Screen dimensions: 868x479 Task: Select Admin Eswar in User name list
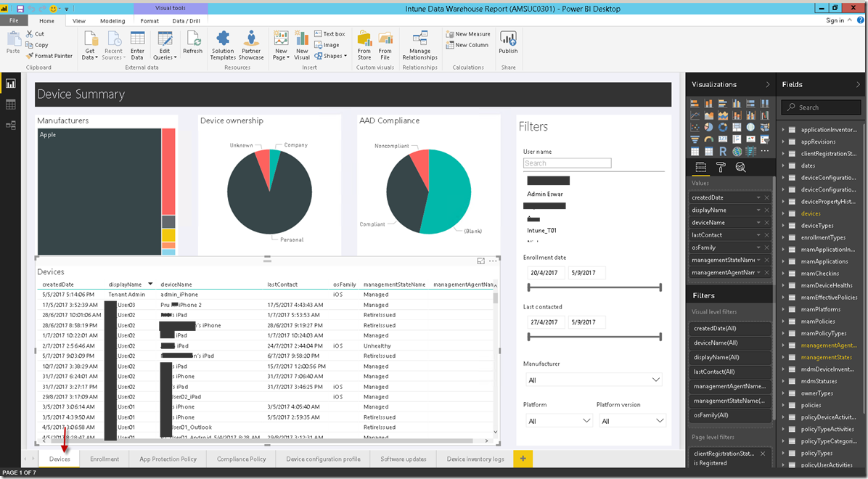545,194
